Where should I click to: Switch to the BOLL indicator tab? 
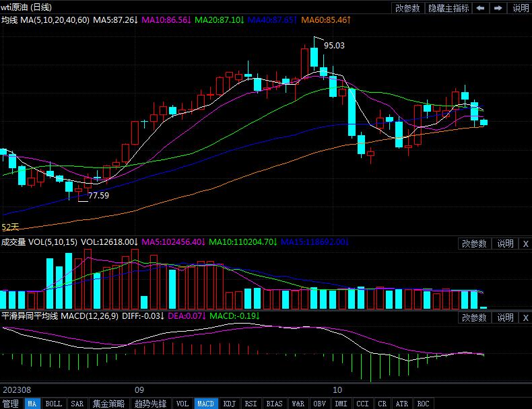tap(54, 404)
